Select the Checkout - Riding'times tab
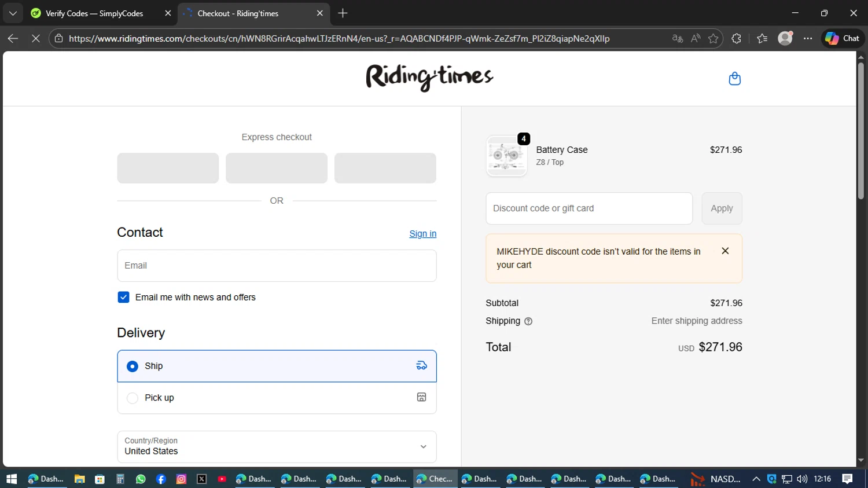 click(x=237, y=13)
